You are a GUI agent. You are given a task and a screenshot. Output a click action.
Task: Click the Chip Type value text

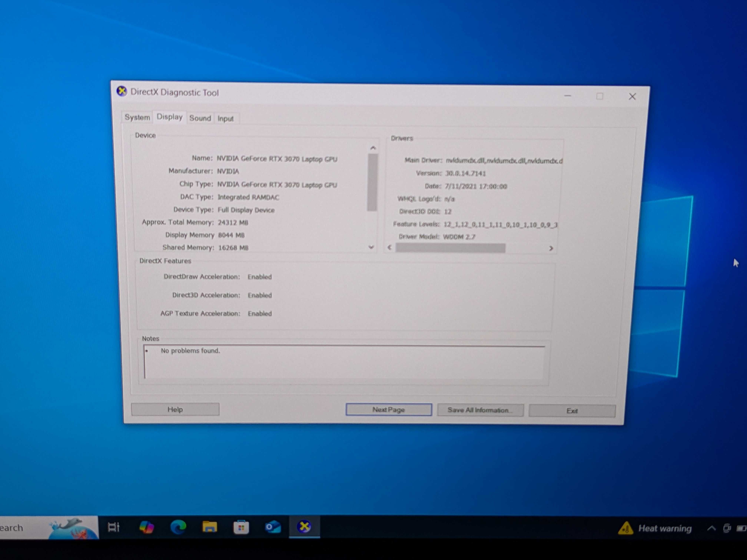pyautogui.click(x=277, y=185)
